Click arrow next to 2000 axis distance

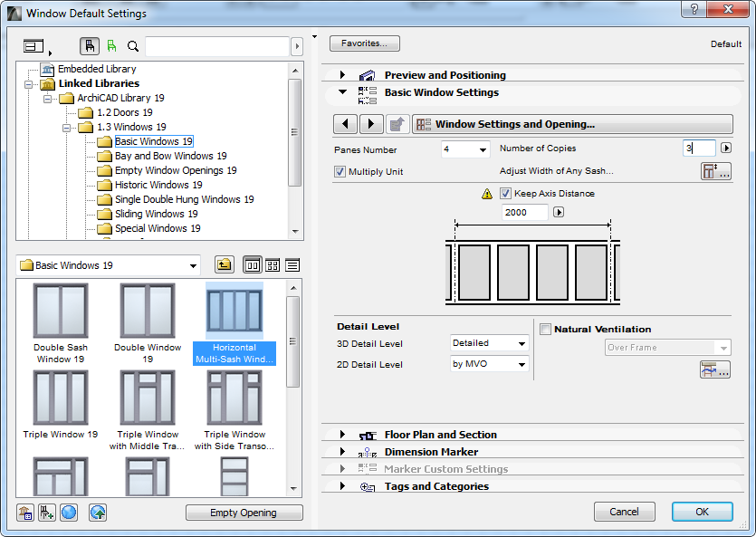click(x=559, y=212)
